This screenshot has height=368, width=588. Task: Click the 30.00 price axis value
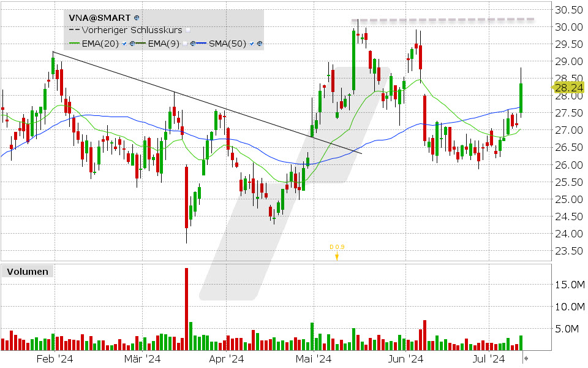[569, 27]
